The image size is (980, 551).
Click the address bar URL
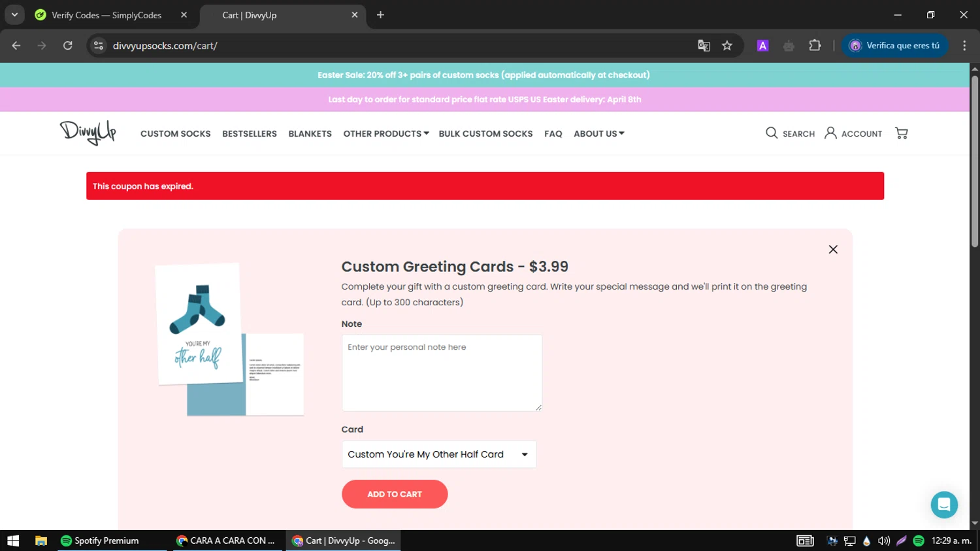(x=165, y=46)
